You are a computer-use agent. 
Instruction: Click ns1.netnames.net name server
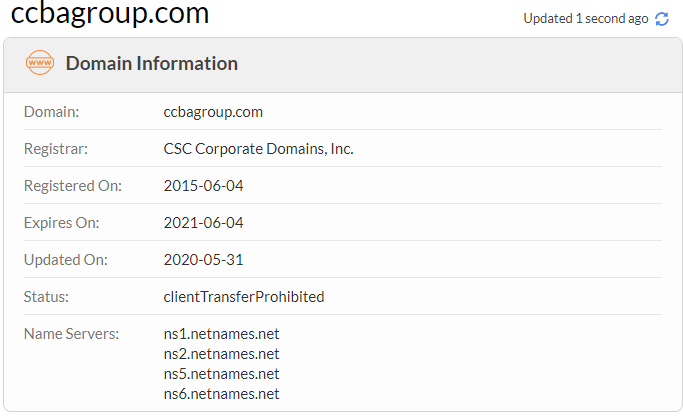click(x=221, y=334)
